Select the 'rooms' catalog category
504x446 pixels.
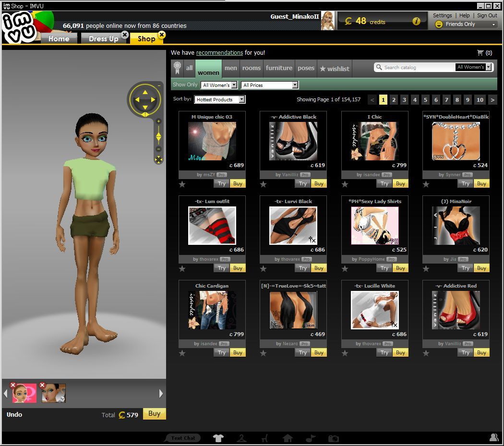[x=252, y=68]
